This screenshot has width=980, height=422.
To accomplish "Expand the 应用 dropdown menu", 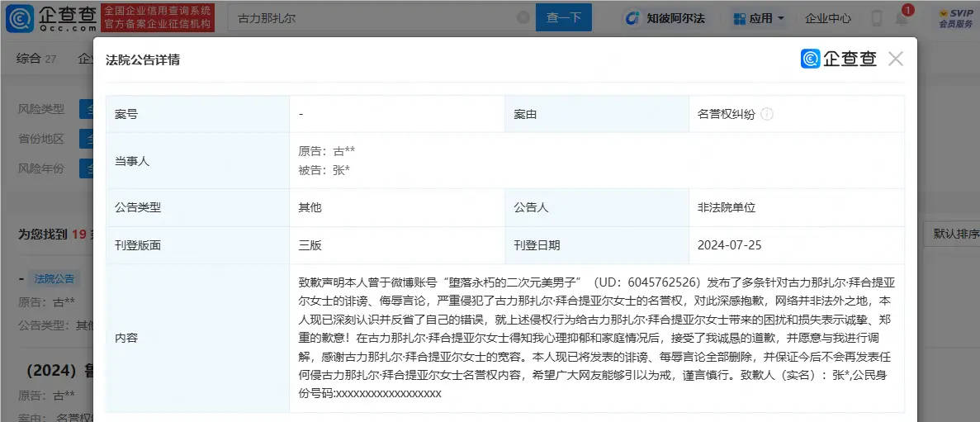I will (x=759, y=18).
